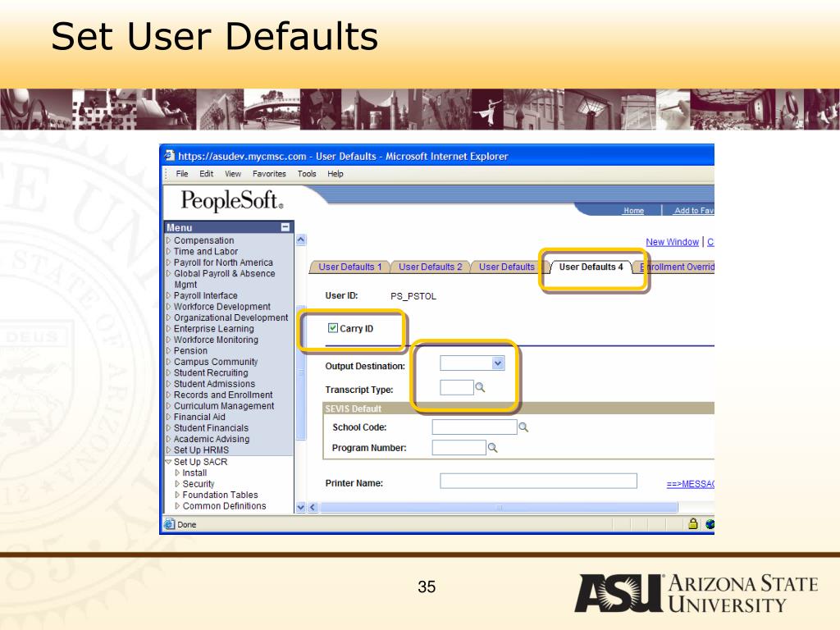The height and width of the screenshot is (630, 840).
Task: Expand the Financial Aid menu item
Action: coord(169,417)
